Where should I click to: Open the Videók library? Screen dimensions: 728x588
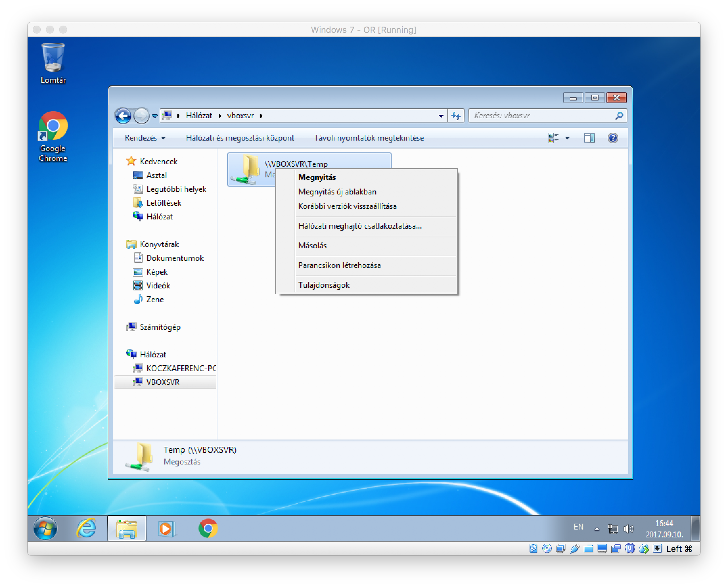151,286
